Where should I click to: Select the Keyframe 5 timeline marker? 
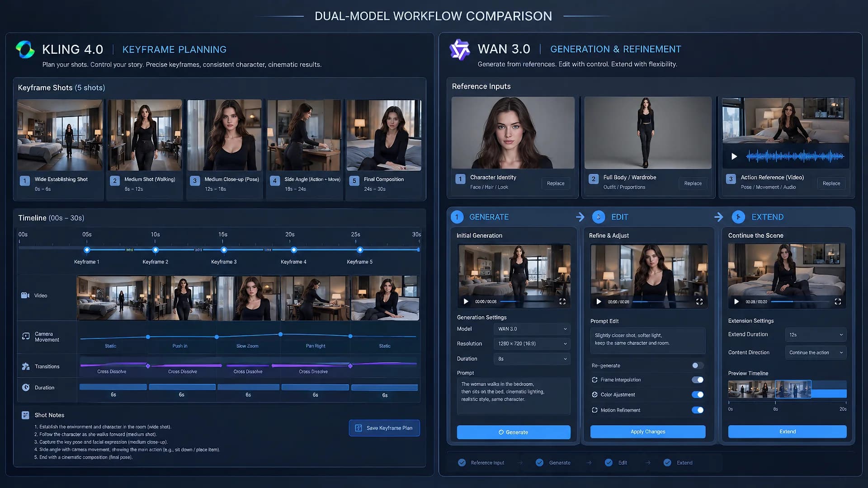point(360,250)
